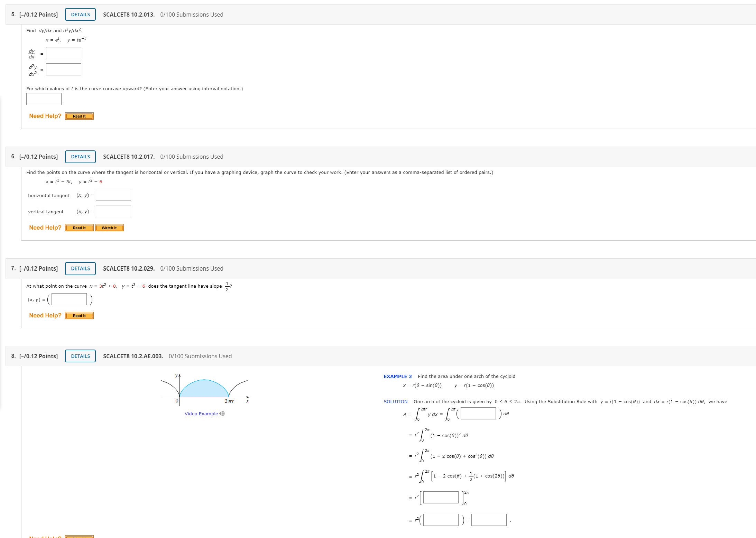This screenshot has height=538, width=756.
Task: Click the dy/dx answer field
Action: tap(64, 53)
